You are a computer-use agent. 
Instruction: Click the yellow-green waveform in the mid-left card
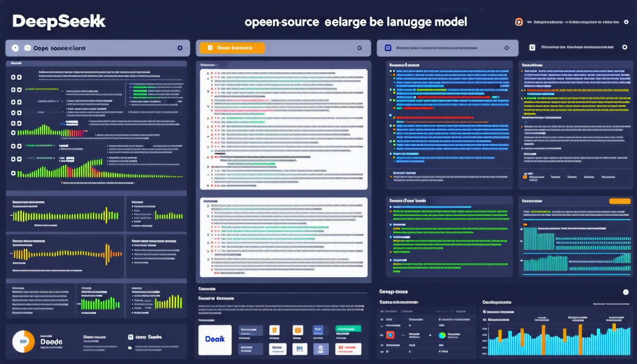coord(65,216)
